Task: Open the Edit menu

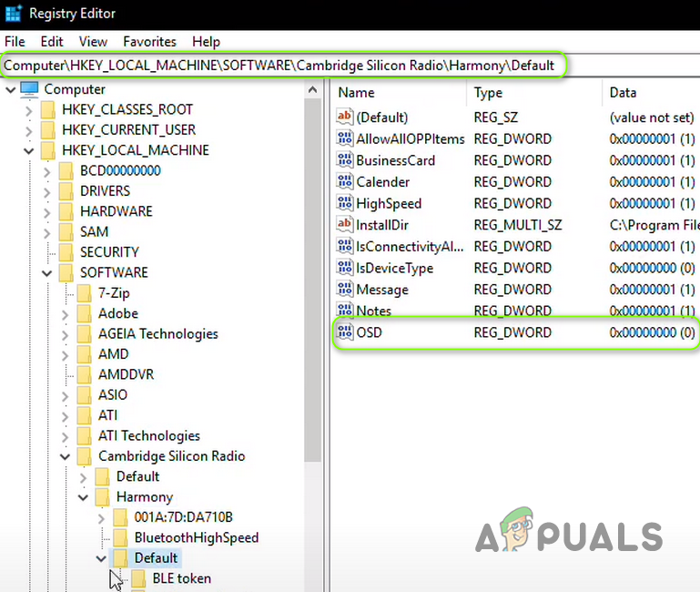Action: 52,42
